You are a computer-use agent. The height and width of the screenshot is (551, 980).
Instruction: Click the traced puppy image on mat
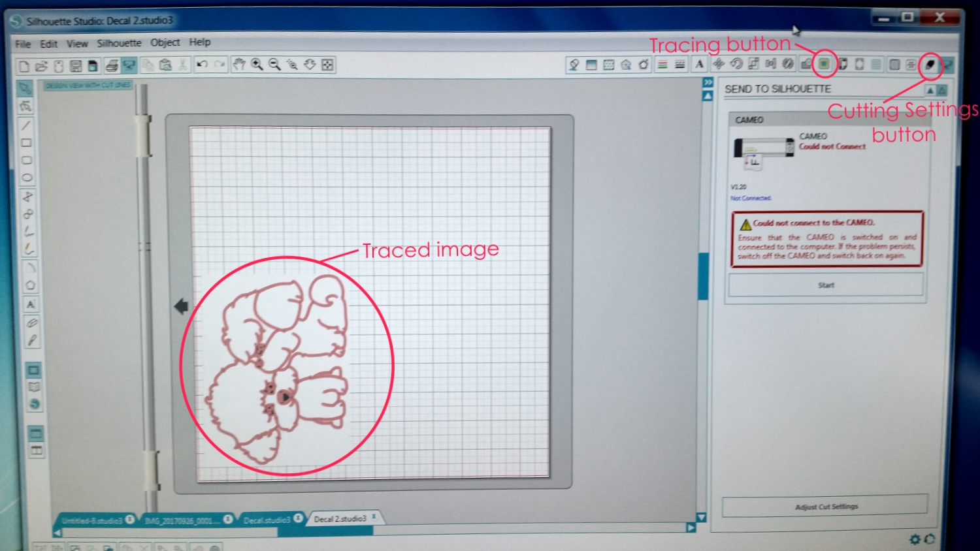click(x=278, y=369)
